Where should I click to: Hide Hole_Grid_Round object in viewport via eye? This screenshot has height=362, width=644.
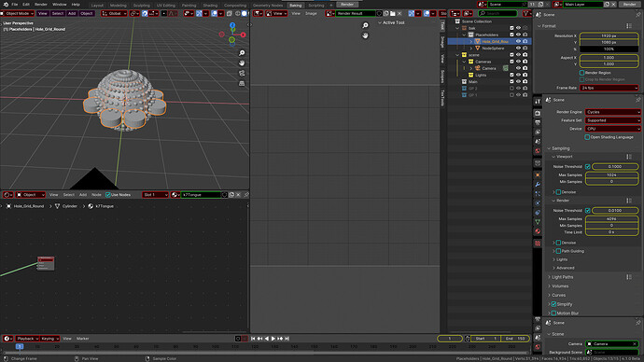[518, 41]
